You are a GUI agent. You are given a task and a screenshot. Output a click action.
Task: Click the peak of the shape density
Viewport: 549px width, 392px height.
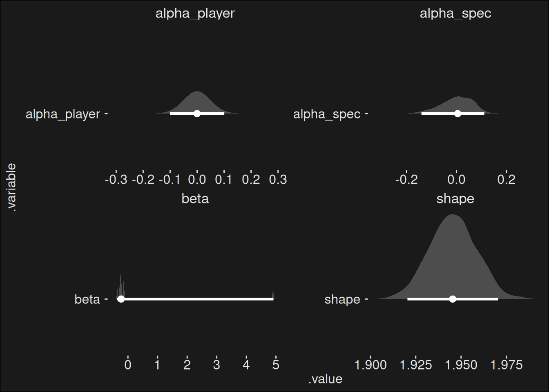click(x=452, y=215)
